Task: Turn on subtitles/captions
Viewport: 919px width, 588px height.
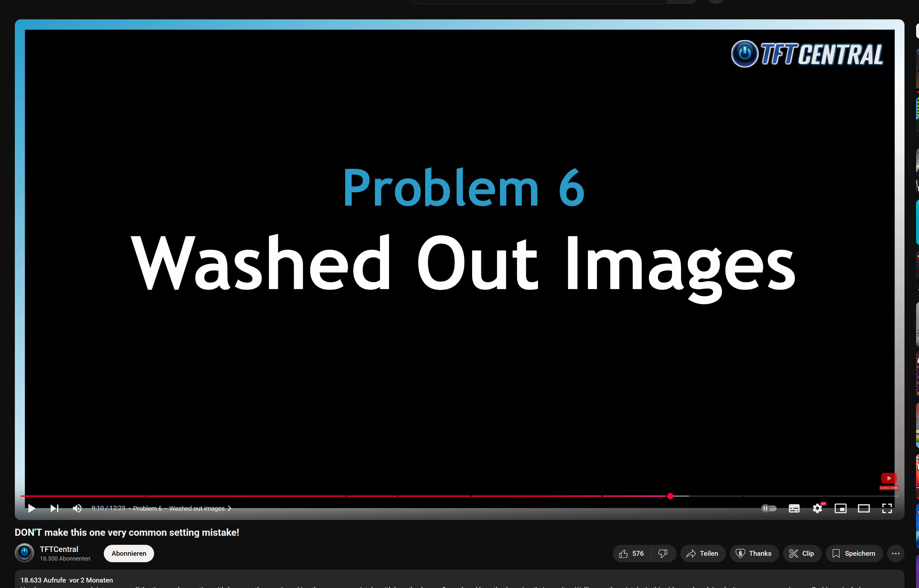Action: [794, 508]
